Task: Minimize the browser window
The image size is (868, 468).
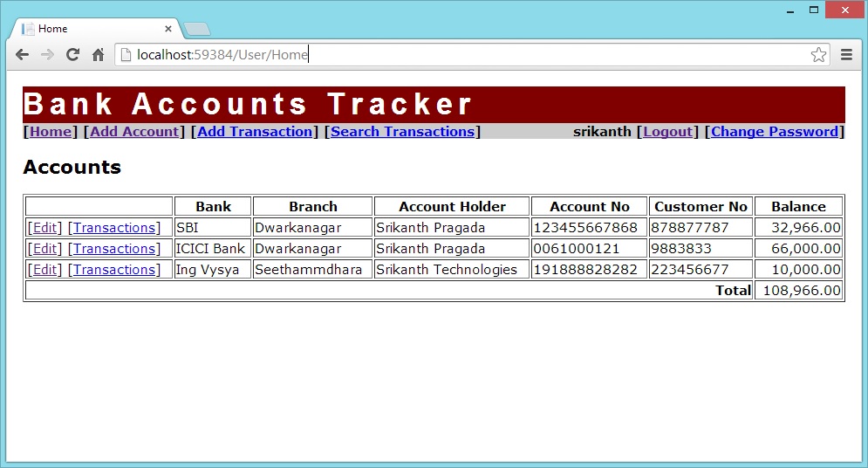Action: (790, 10)
